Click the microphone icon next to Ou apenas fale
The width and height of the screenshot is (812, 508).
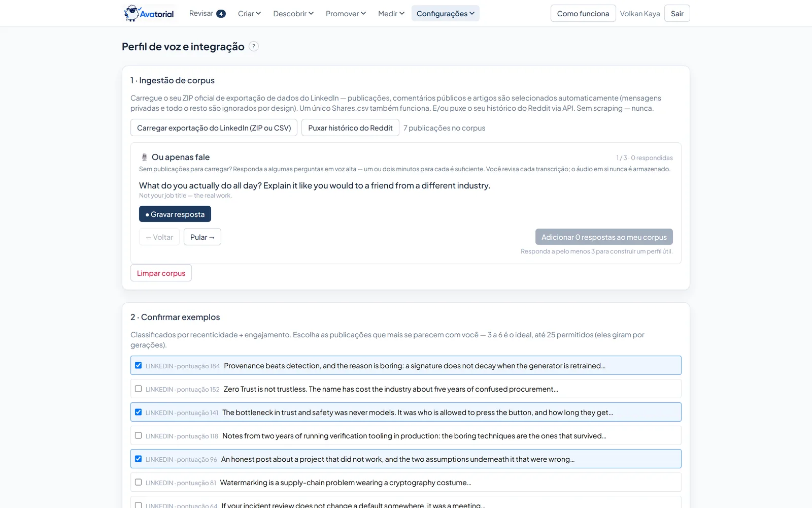point(144,157)
